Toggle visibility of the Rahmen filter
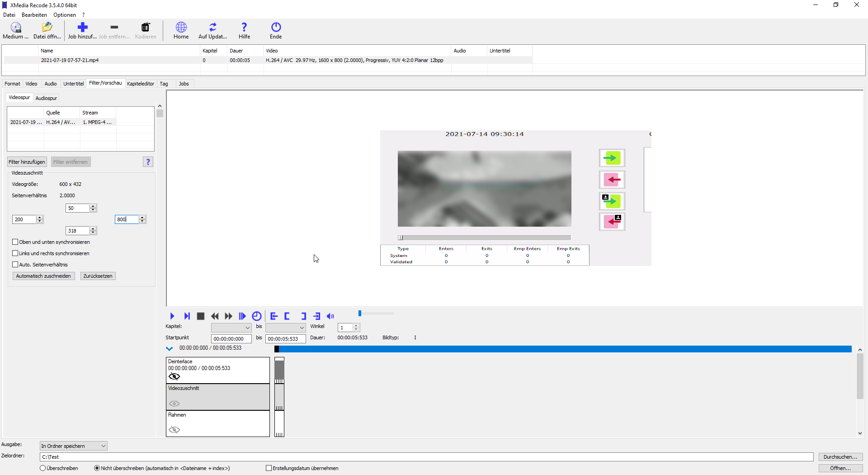 (x=174, y=429)
